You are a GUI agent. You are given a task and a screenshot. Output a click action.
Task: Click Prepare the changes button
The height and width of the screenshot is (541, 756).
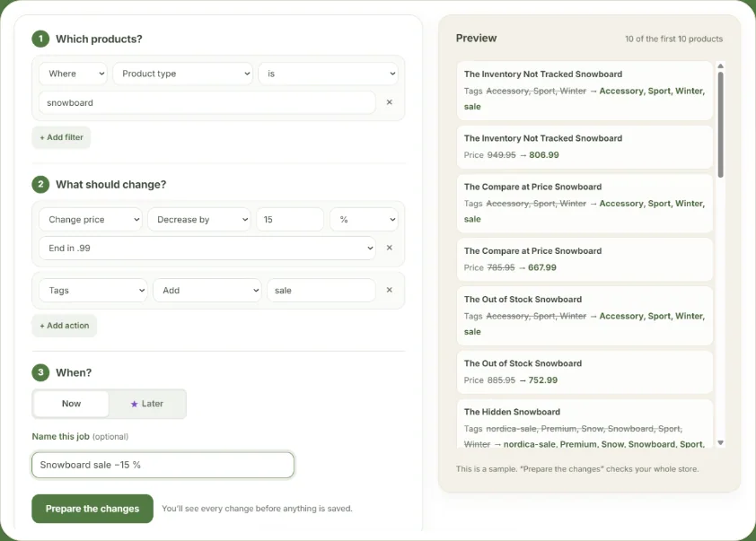click(x=92, y=509)
